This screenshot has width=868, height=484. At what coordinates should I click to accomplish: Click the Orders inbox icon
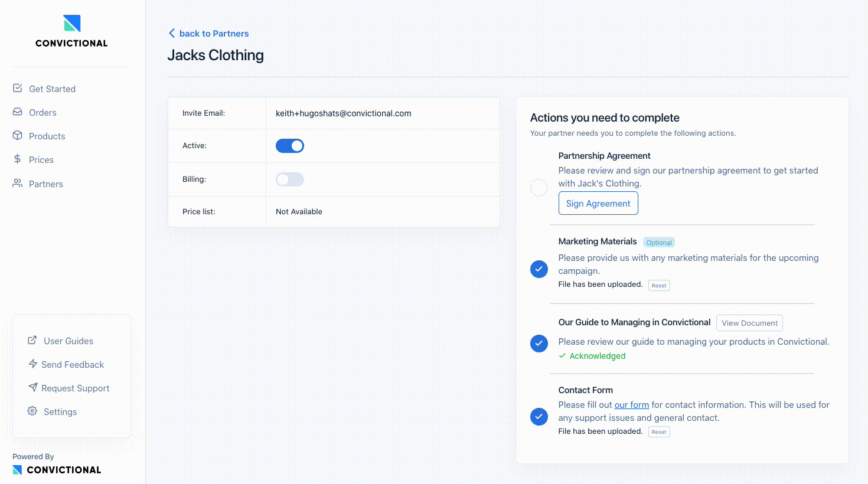click(18, 112)
